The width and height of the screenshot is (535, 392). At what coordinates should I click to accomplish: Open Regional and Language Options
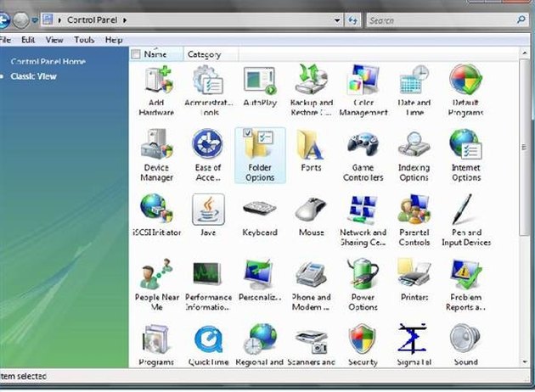click(x=260, y=345)
